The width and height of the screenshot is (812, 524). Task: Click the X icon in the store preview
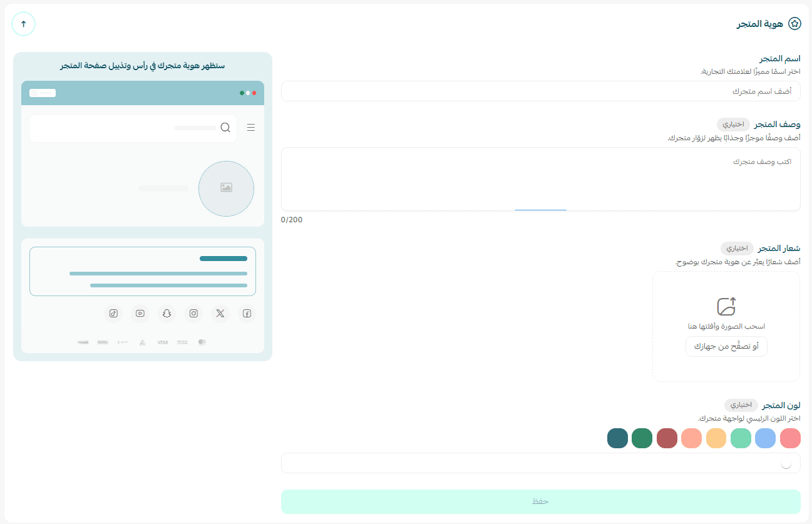pos(220,314)
